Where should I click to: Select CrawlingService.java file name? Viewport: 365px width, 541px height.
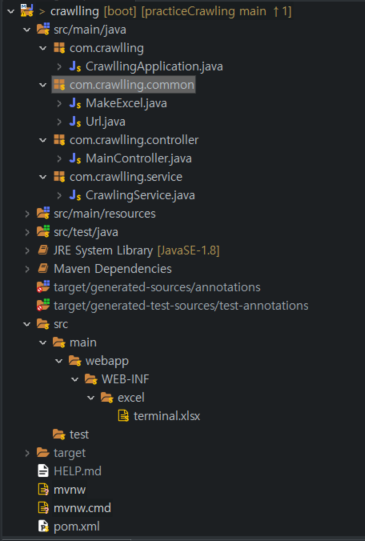coord(140,195)
